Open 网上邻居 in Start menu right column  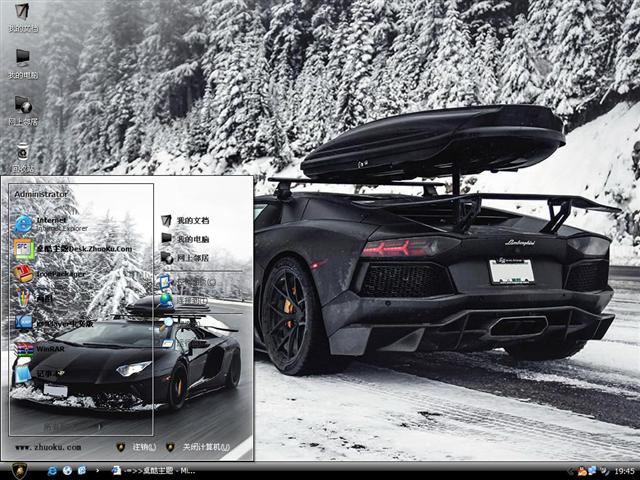tap(185, 258)
